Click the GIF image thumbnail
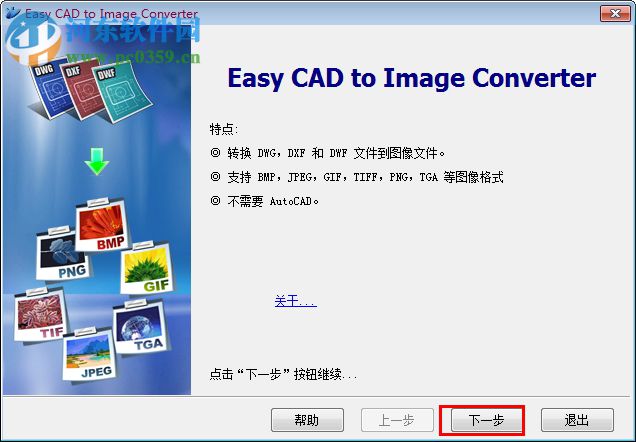 (146, 268)
